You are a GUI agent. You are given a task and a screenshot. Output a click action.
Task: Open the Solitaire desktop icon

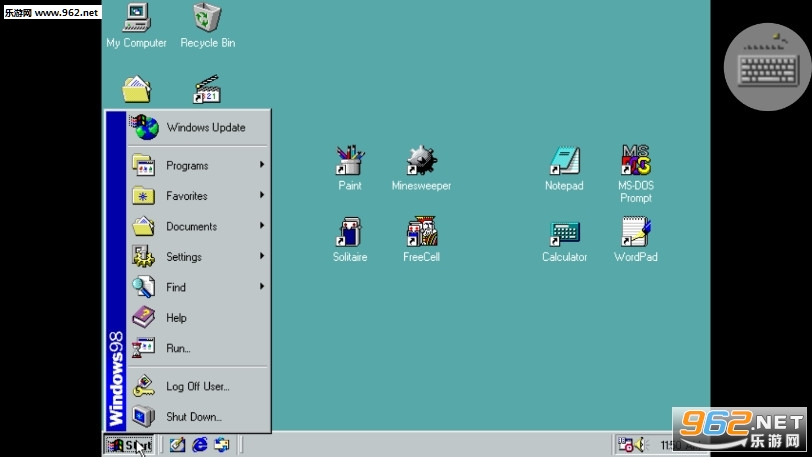tap(349, 232)
